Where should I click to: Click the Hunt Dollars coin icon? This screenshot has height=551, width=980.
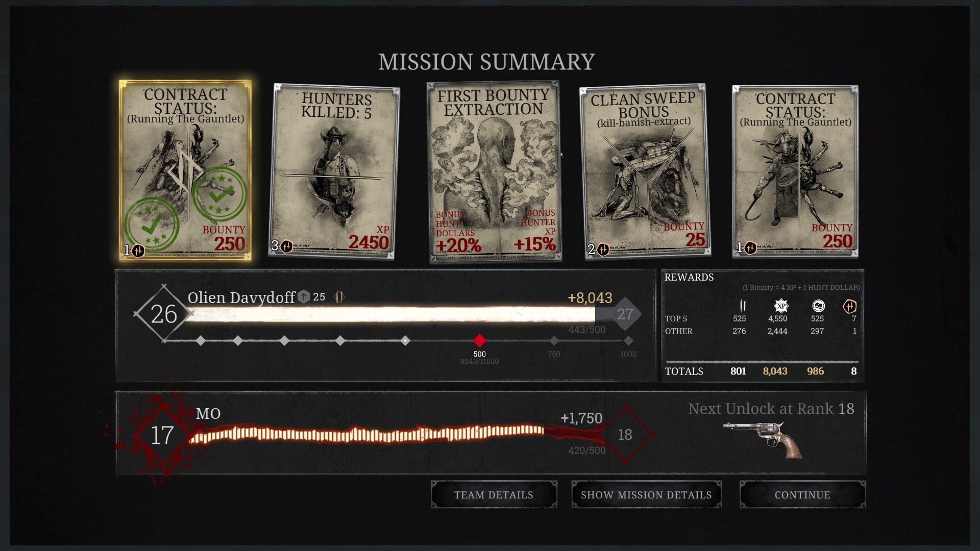coord(818,306)
